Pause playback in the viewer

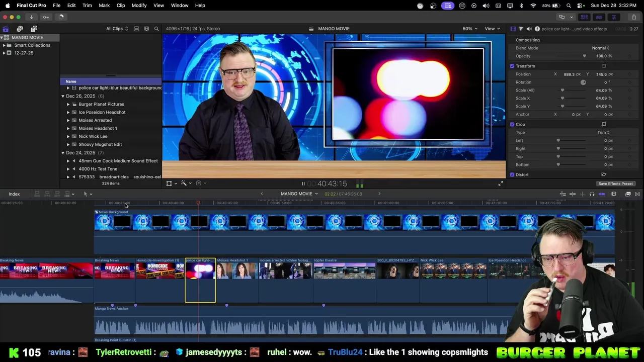pos(303,184)
